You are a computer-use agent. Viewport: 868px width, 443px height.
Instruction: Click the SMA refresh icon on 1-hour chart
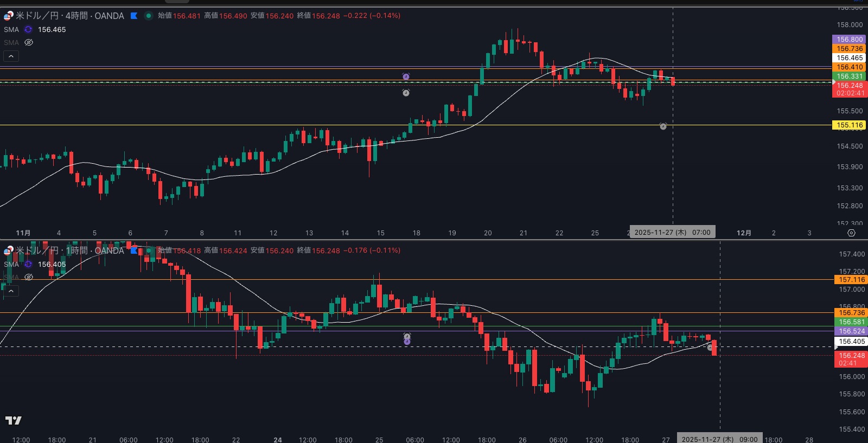pyautogui.click(x=28, y=264)
